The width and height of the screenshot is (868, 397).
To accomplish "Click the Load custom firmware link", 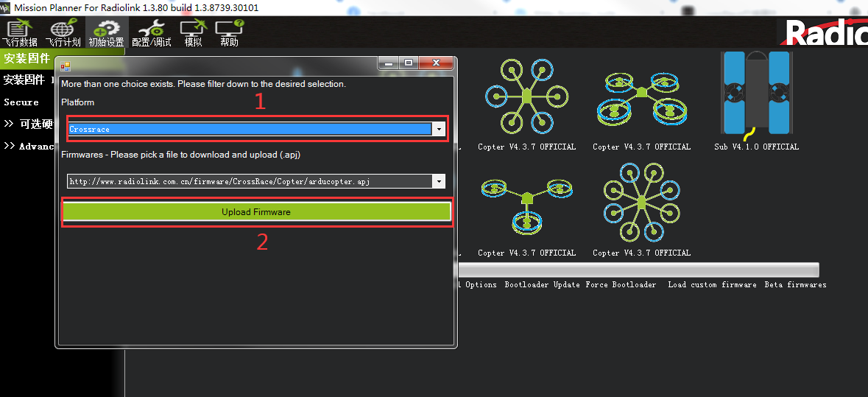I will click(711, 284).
